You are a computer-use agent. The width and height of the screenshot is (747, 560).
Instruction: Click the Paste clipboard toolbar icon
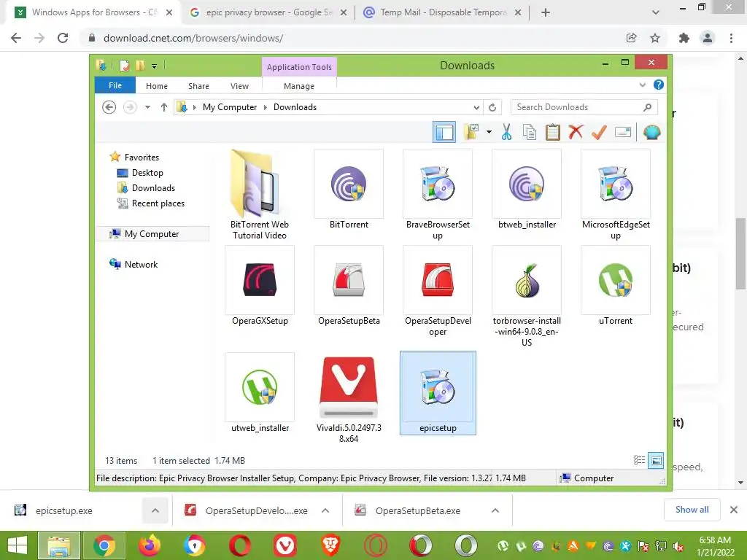(553, 133)
